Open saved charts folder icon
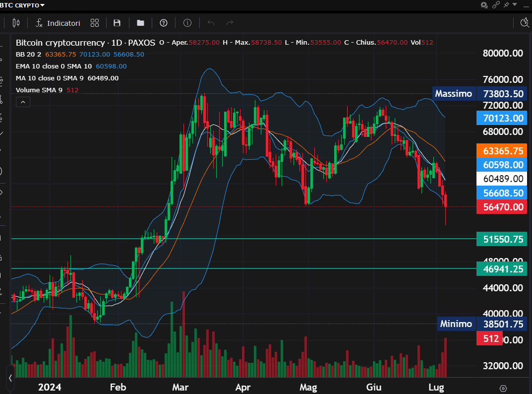532x394 pixels. click(140, 23)
